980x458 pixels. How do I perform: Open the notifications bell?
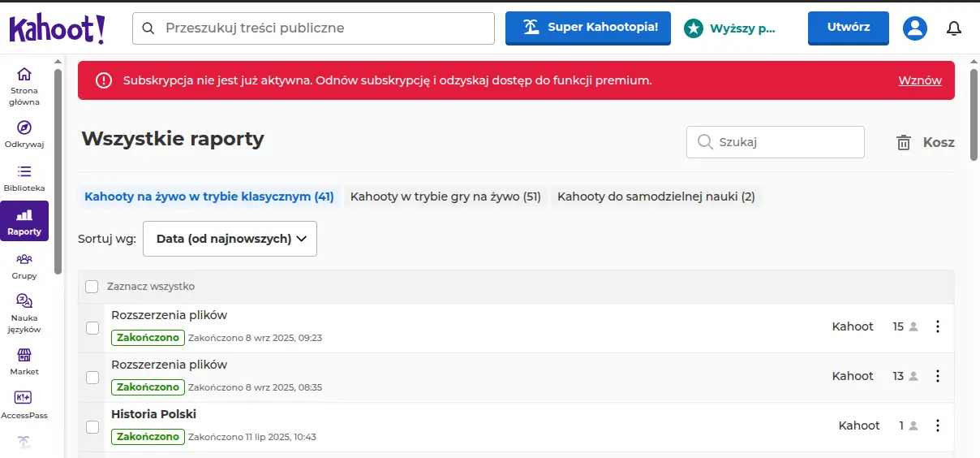pyautogui.click(x=954, y=28)
